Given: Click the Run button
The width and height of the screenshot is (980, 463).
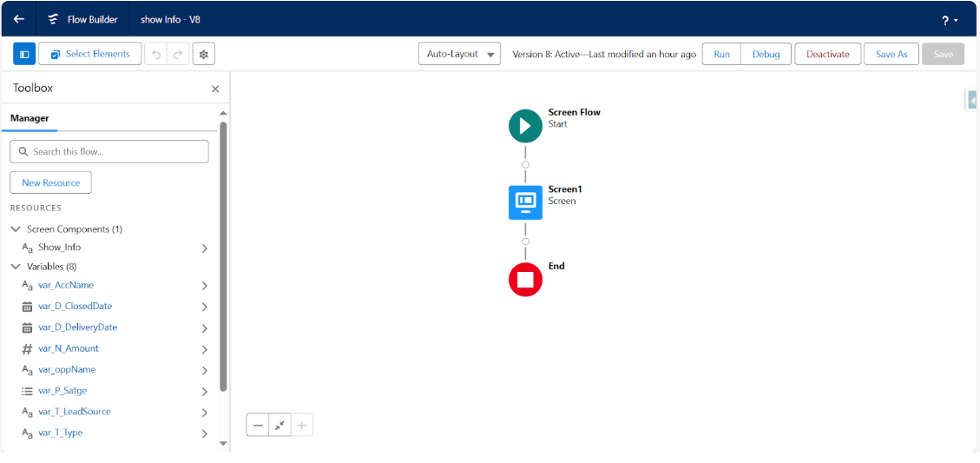Looking at the screenshot, I should [722, 55].
